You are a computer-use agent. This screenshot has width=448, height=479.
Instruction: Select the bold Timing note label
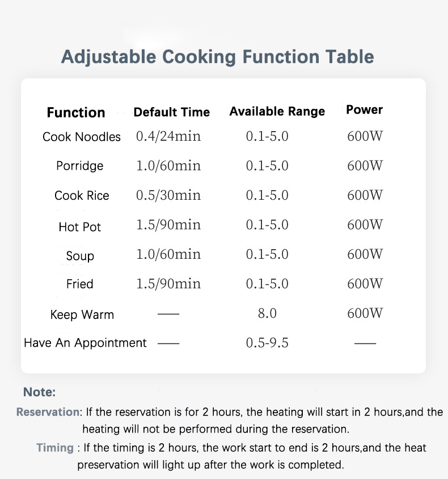click(x=55, y=447)
